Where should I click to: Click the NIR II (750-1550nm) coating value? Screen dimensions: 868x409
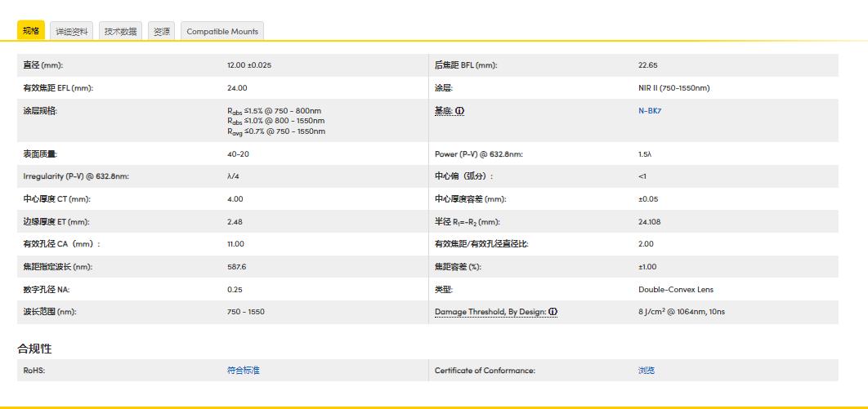[x=673, y=88]
